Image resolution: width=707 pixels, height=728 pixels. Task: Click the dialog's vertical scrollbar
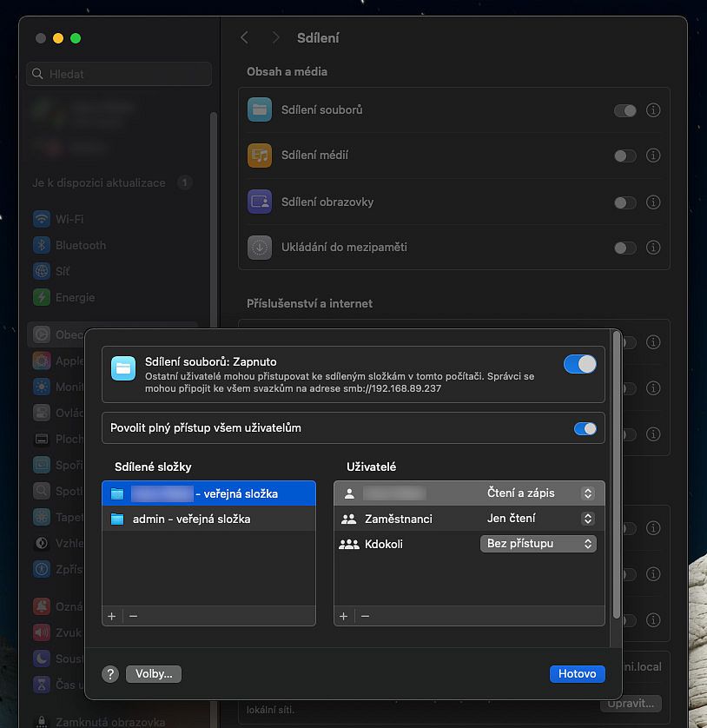point(617,478)
